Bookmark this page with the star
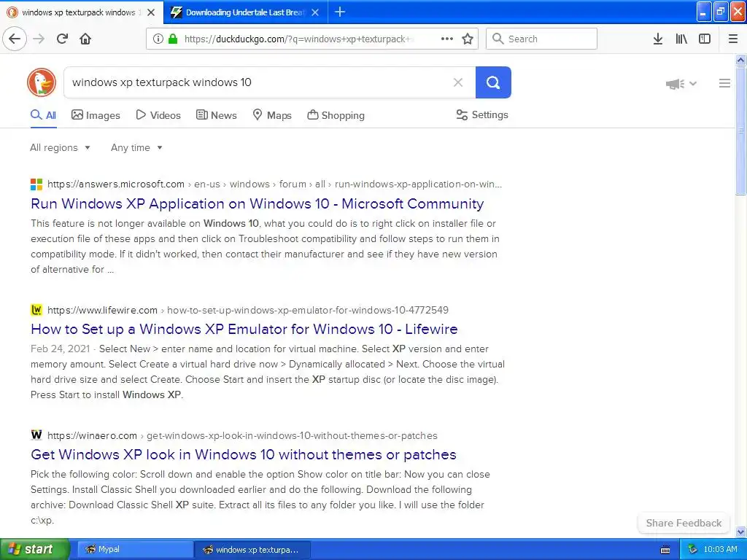The height and width of the screenshot is (560, 747). [468, 39]
